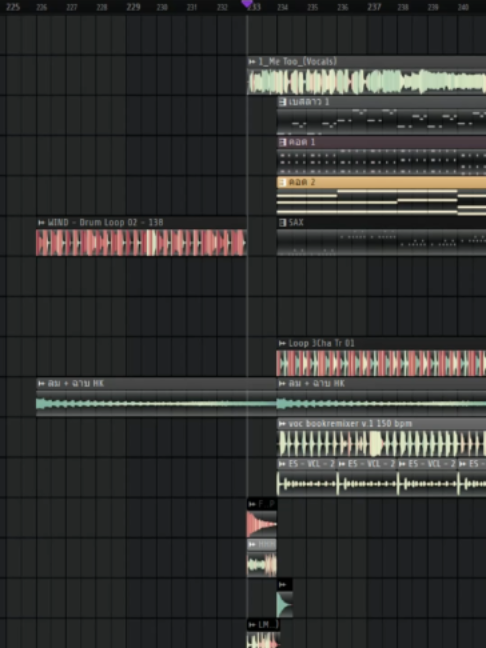Select the orange คอด 2 pattern title bar

tap(381, 182)
